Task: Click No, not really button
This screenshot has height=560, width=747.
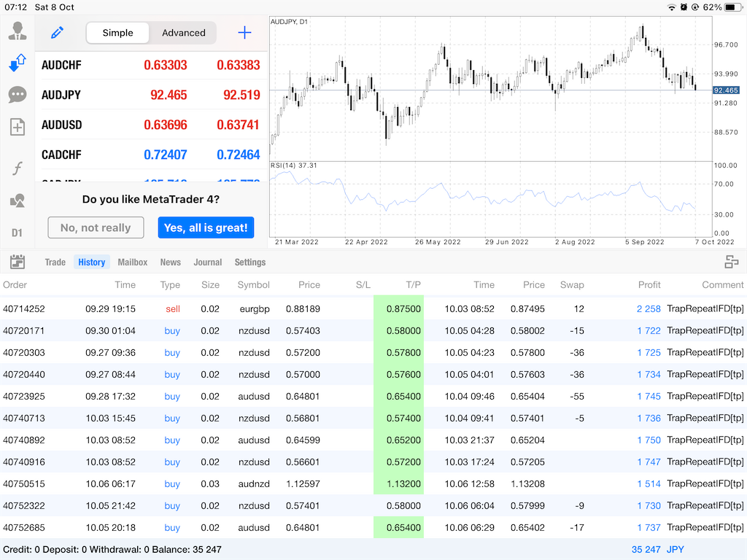Action: (96, 227)
